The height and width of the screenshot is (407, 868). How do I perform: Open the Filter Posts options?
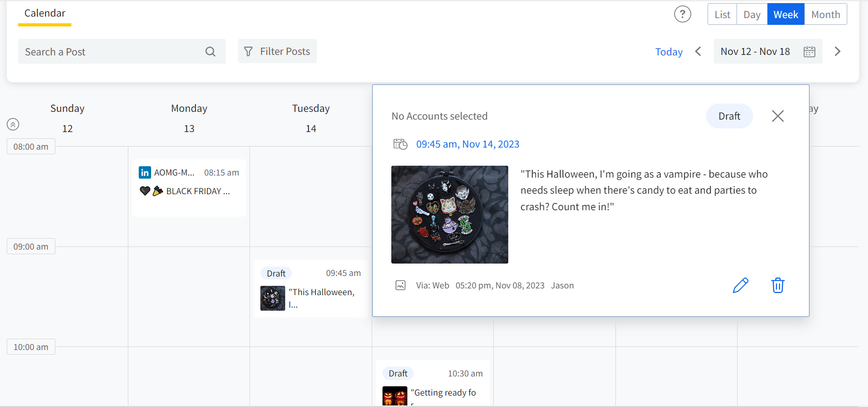click(x=277, y=51)
